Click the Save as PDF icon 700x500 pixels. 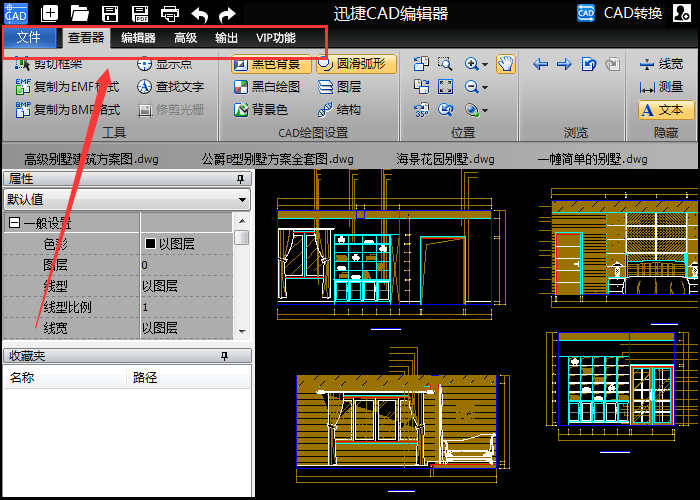[x=140, y=13]
